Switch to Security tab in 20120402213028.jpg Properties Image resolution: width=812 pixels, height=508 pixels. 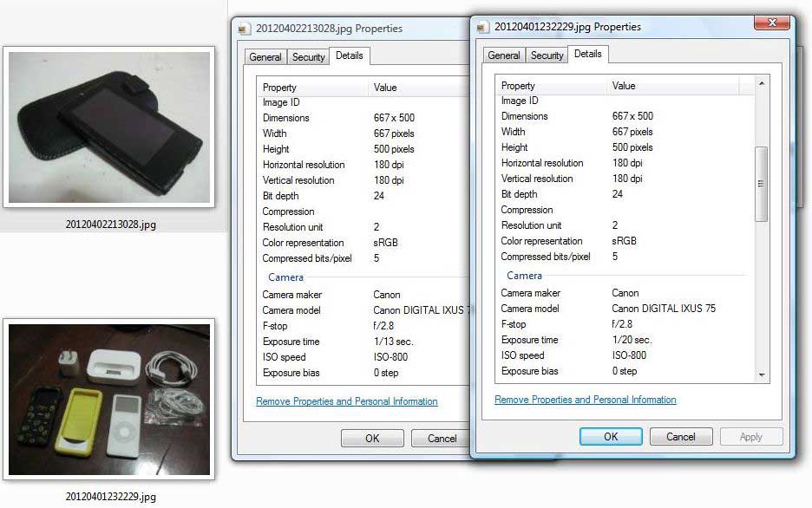pos(308,57)
